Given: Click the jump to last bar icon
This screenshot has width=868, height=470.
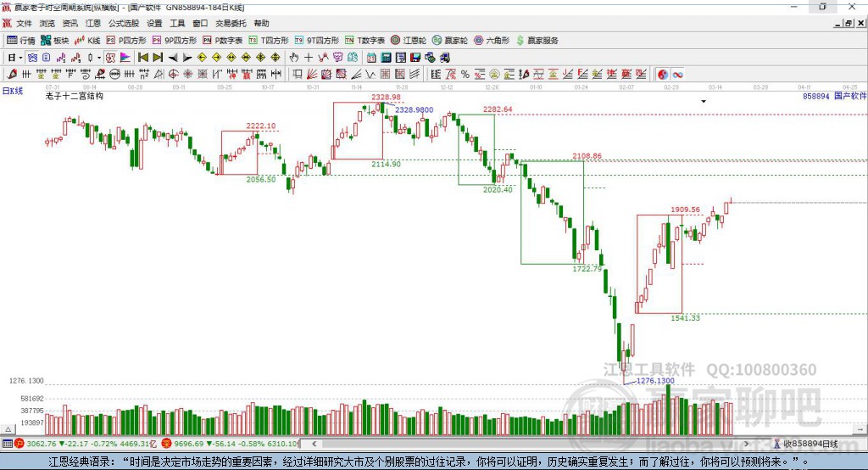Looking at the screenshot, I should click(158, 58).
